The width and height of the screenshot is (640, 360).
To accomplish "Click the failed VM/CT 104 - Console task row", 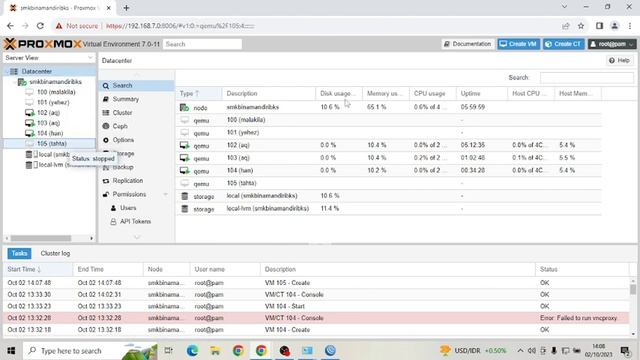I will pos(316,318).
